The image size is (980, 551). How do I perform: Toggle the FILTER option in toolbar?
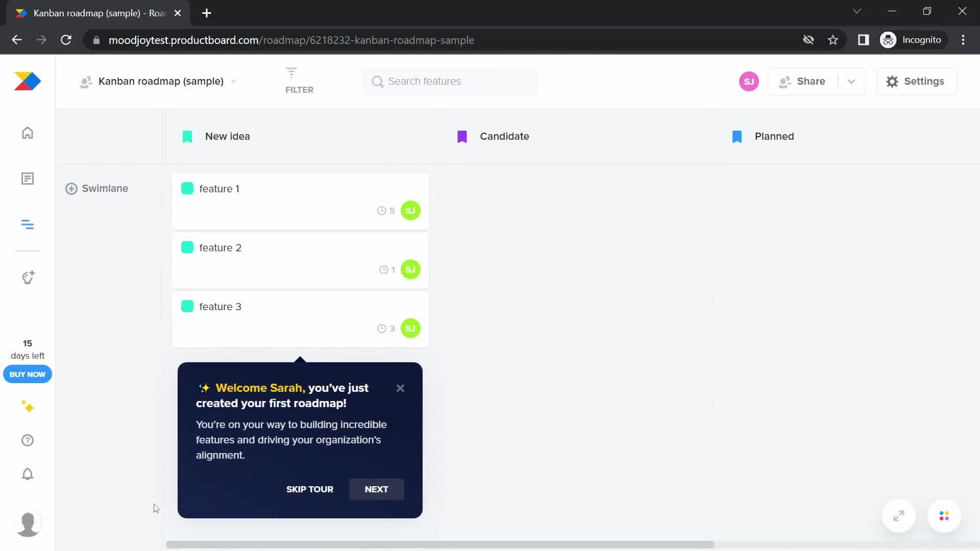(x=299, y=81)
